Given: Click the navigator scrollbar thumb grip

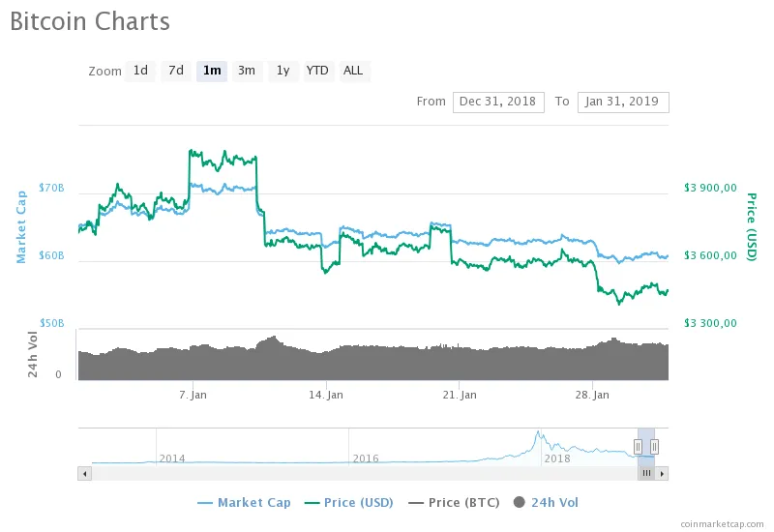Looking at the screenshot, I should click(x=646, y=474).
